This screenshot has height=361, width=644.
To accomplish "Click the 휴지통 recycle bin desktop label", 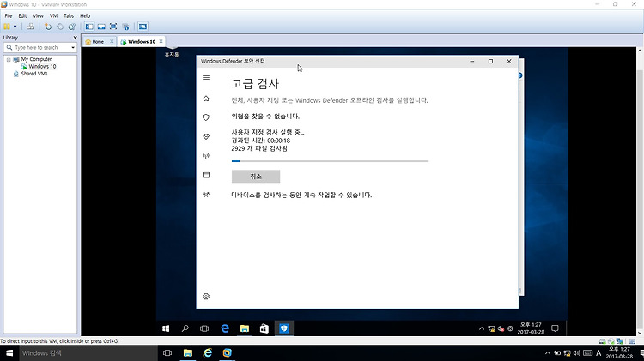I will click(172, 55).
